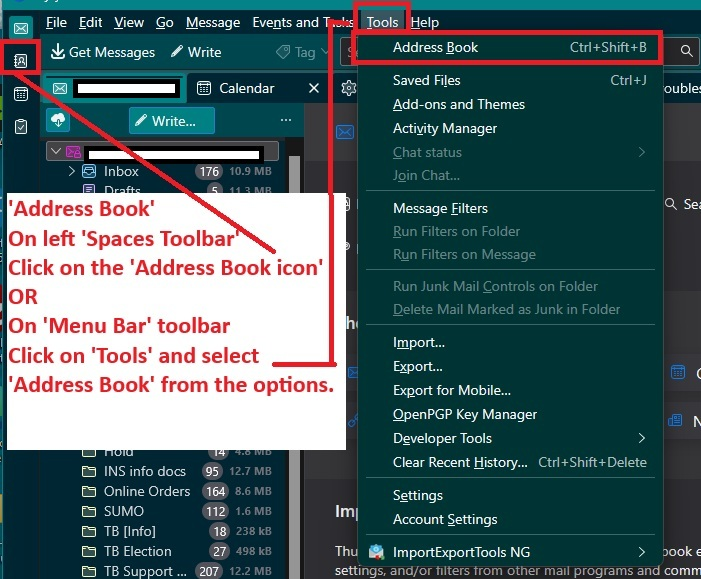Collapse the account folder tree chevron
701x579 pixels.
pos(56,151)
